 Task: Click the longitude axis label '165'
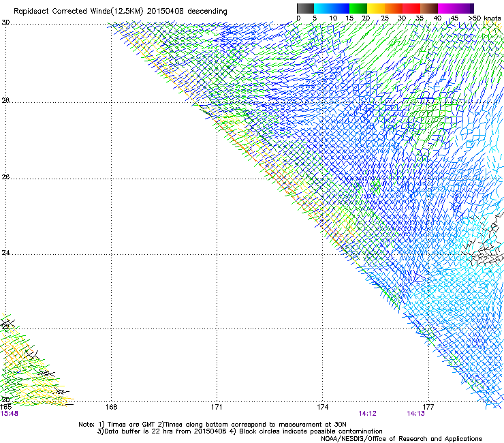(5, 407)
